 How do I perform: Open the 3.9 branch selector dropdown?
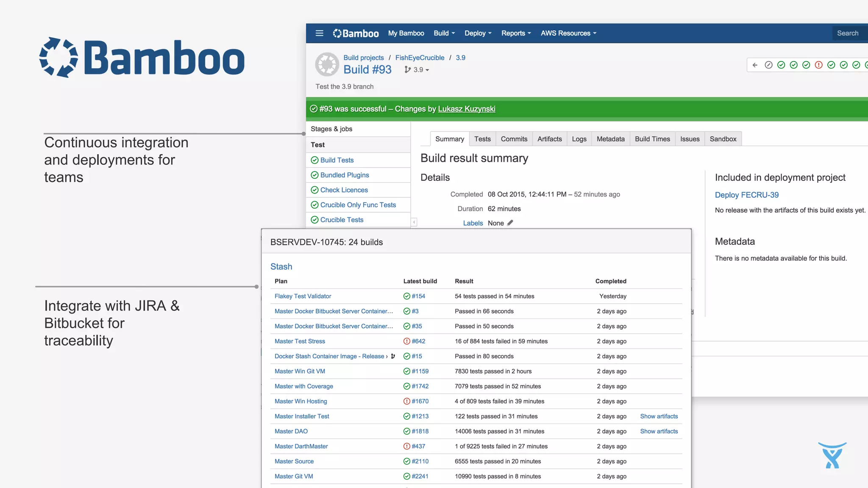pyautogui.click(x=417, y=70)
